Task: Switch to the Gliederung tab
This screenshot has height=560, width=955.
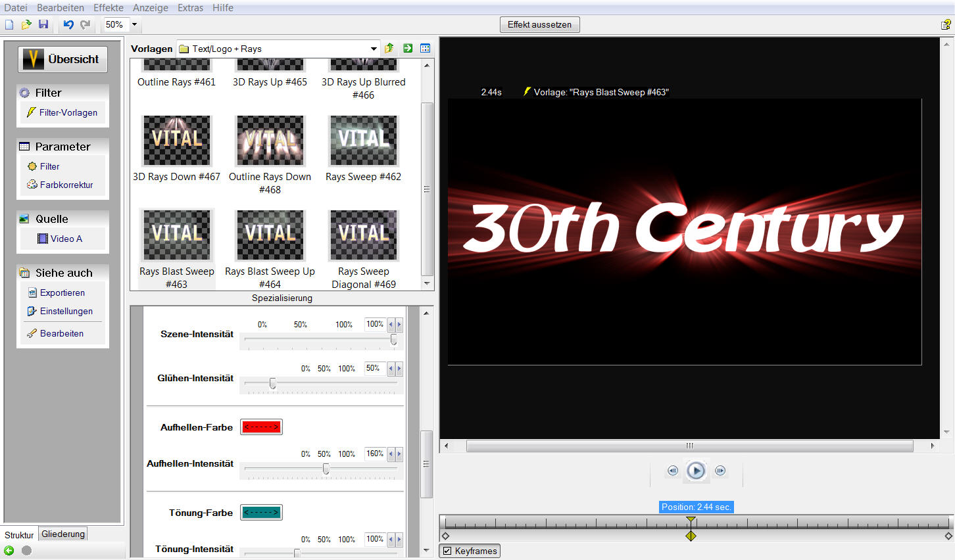Action: click(x=63, y=534)
